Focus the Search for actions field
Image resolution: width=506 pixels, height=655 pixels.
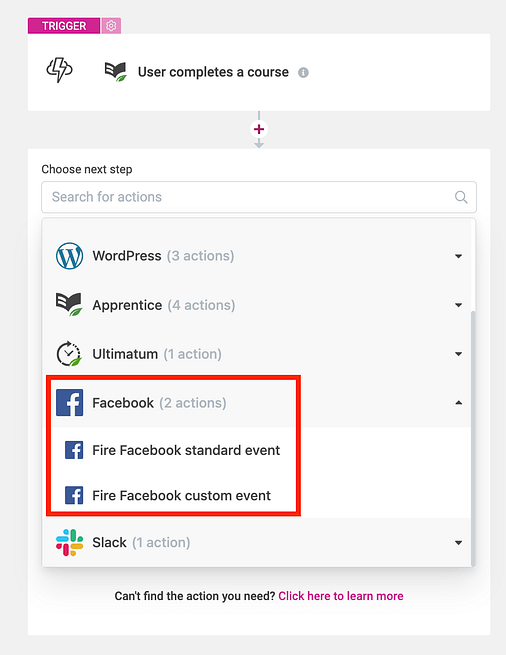point(259,197)
